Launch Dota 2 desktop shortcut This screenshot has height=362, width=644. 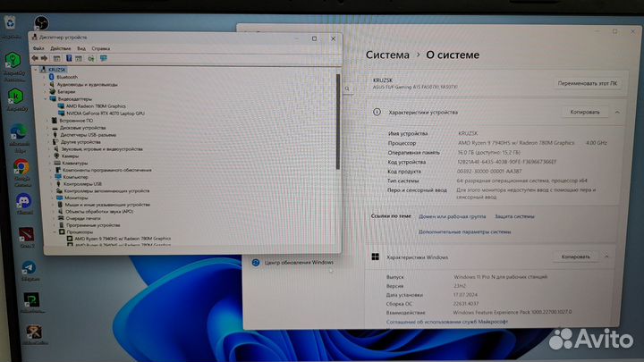point(27,235)
